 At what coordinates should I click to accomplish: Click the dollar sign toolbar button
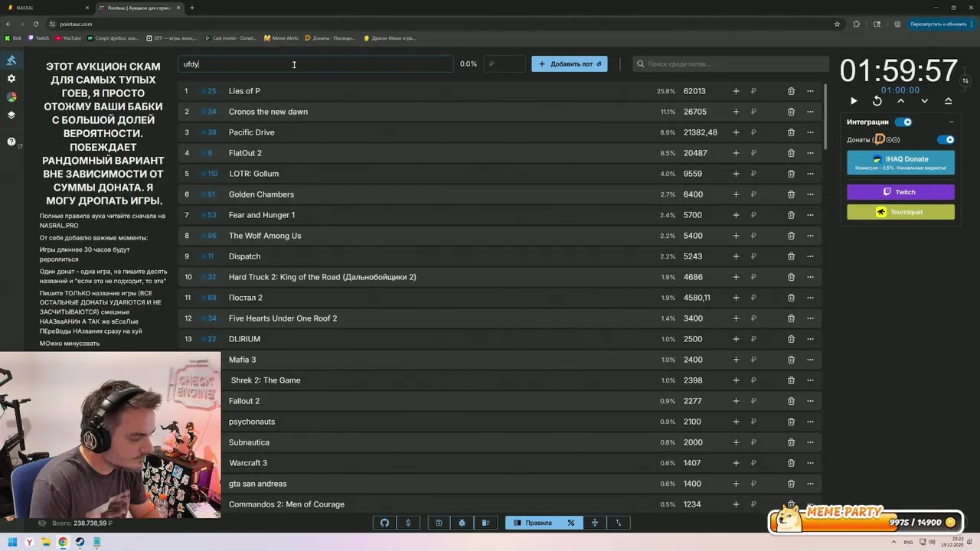coord(408,523)
